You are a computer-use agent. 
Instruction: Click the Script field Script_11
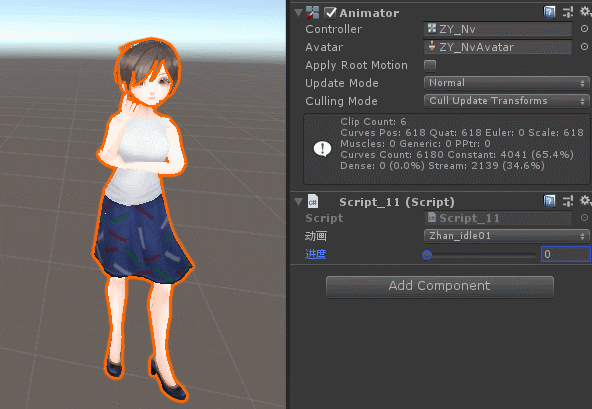498,218
